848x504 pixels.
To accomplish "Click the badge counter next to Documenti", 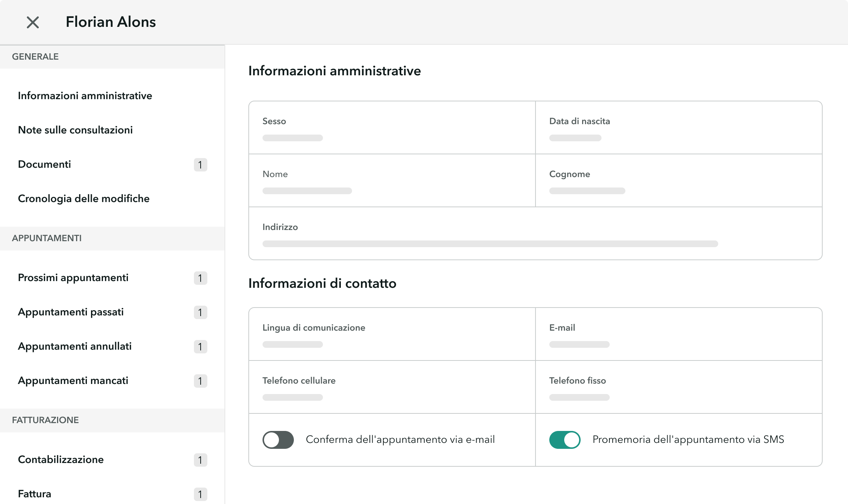I will (x=200, y=165).
